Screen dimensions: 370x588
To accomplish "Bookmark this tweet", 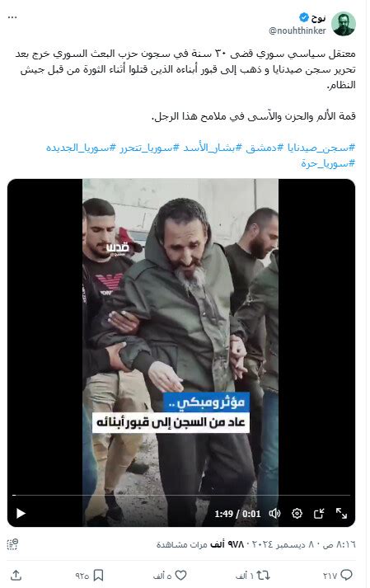I will pyautogui.click(x=98, y=576).
